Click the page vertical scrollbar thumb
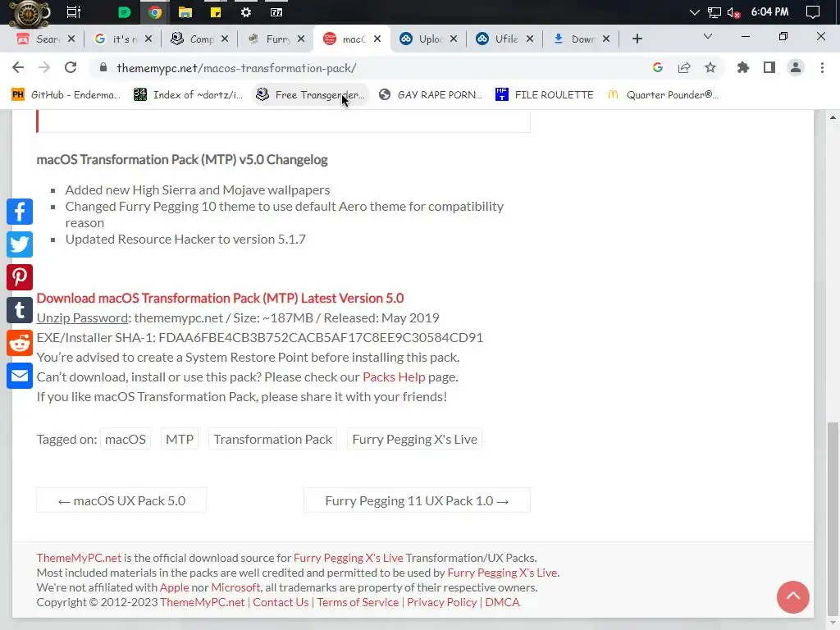 [833, 517]
